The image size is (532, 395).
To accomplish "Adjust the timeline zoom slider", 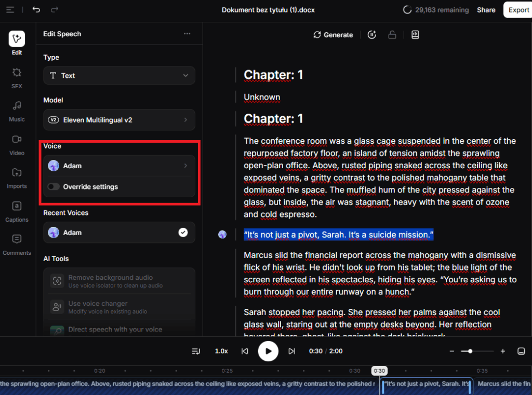I will coord(470,351).
